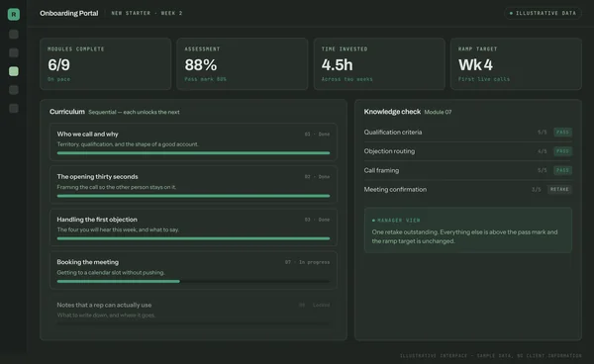Click the '07 · In progress' status label

click(x=307, y=262)
